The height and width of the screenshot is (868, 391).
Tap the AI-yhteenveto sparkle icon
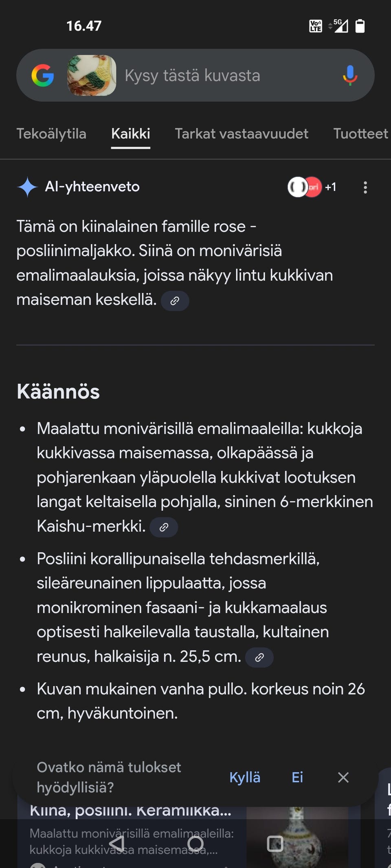pos(27,187)
